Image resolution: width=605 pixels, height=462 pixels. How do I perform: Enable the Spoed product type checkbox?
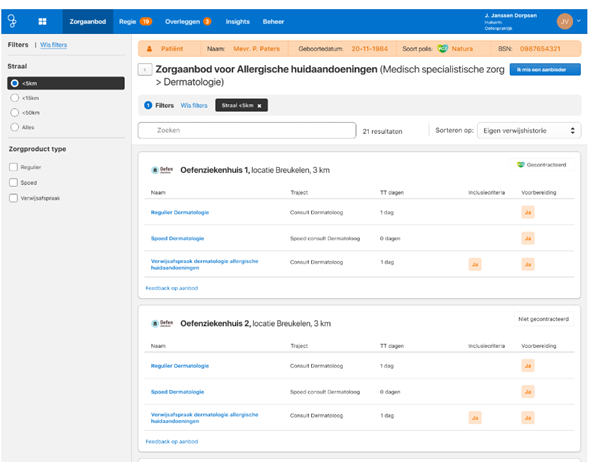point(13,183)
